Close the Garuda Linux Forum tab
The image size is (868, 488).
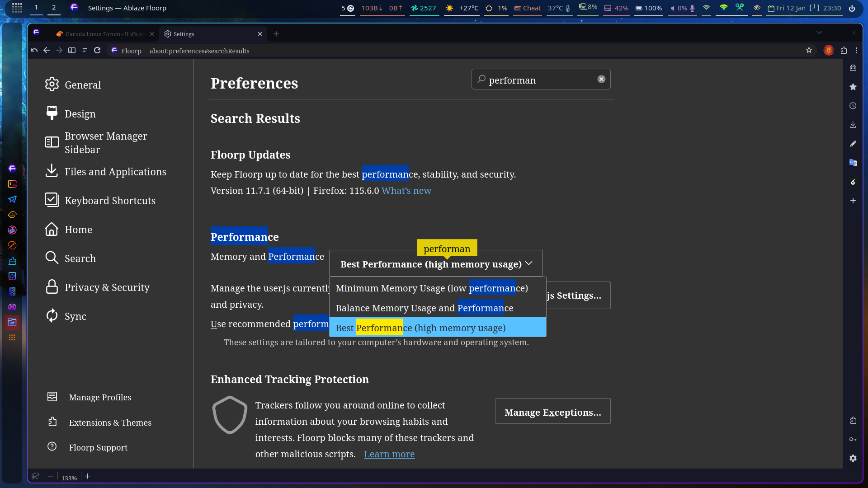coord(152,34)
